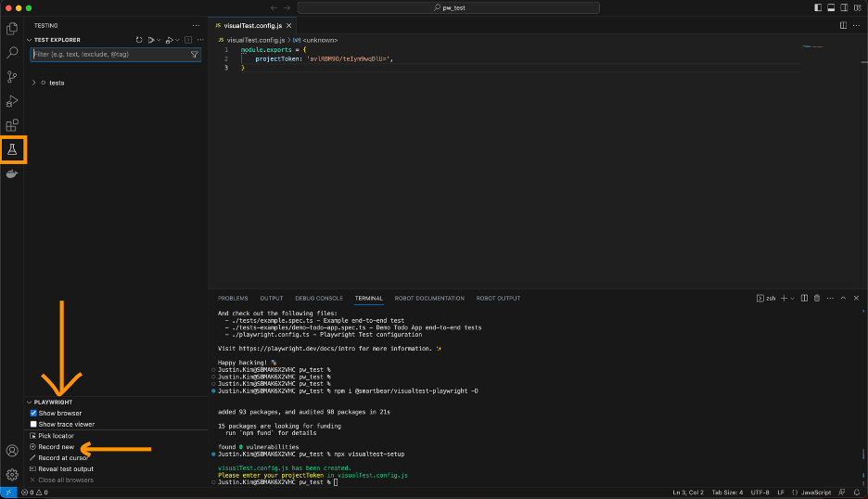Open the Source Control view
The height and width of the screenshot is (499, 868).
[12, 77]
